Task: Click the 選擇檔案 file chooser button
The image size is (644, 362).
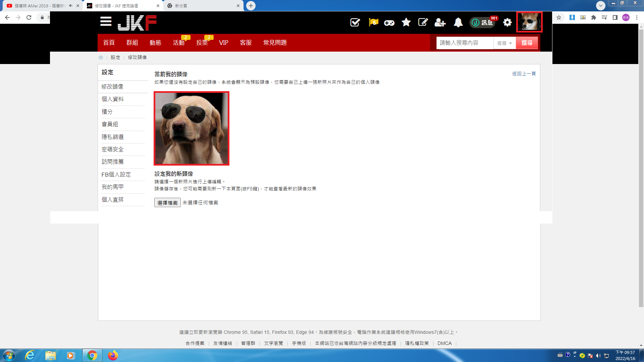Action: point(167,203)
